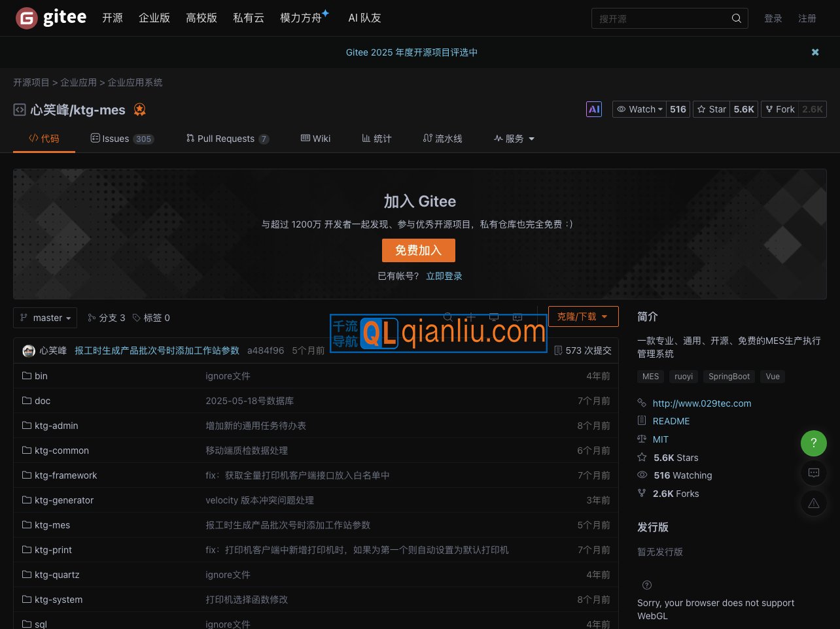Open the AI assistant badge icon
The width and height of the screenshot is (840, 629).
pyautogui.click(x=593, y=109)
